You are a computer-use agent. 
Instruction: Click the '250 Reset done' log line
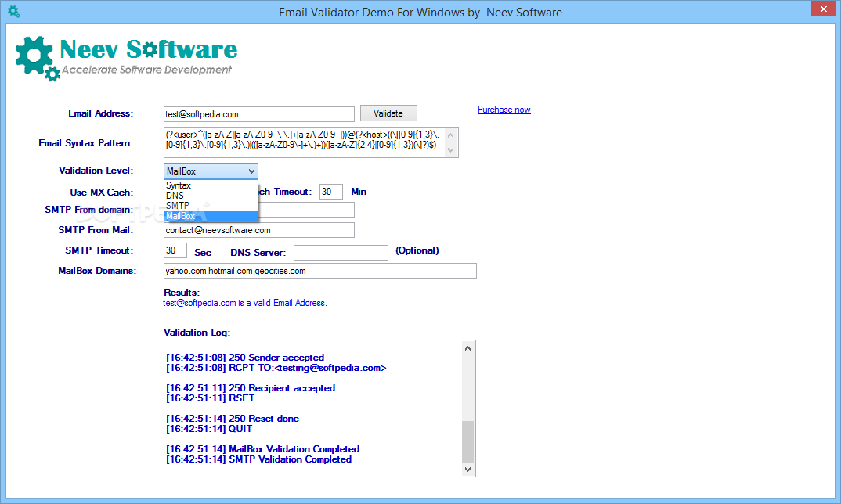point(233,419)
